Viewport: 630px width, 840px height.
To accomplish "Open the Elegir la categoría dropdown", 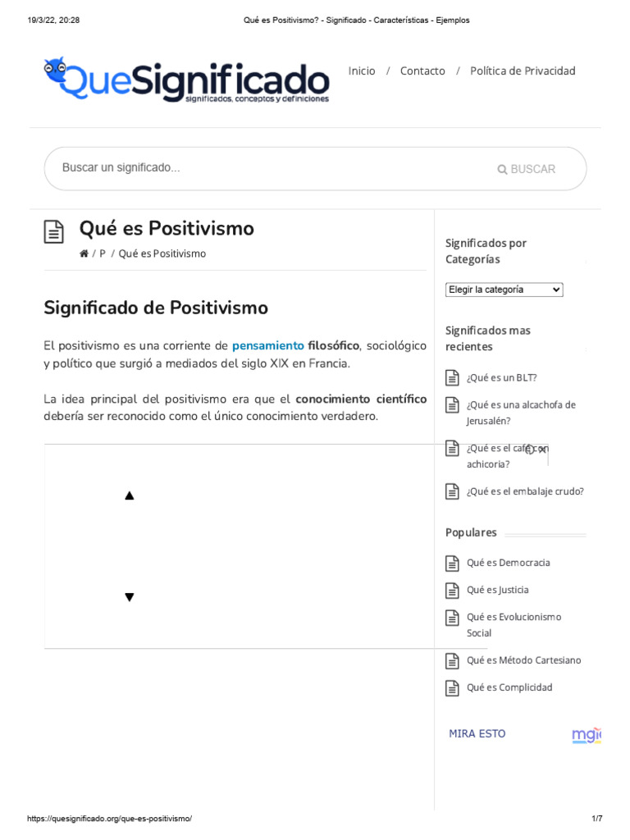I will (x=504, y=290).
